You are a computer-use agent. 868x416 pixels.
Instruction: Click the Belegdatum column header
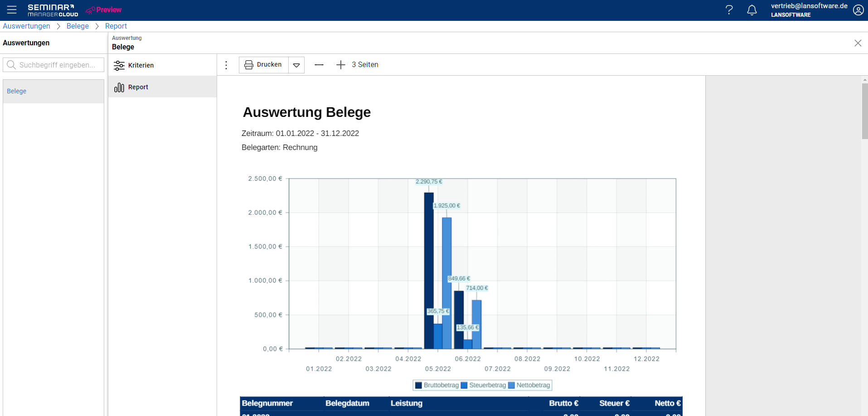[x=347, y=403]
